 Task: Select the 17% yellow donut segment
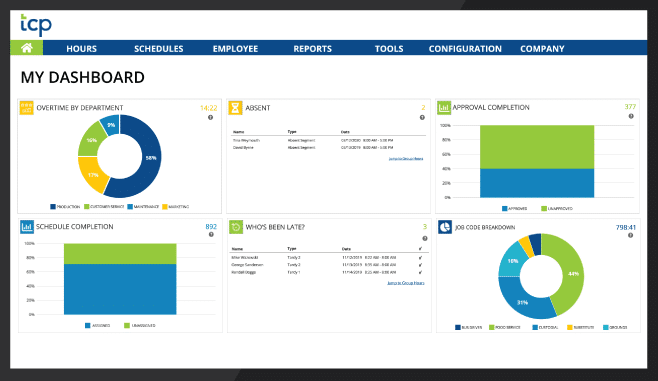[x=93, y=175]
